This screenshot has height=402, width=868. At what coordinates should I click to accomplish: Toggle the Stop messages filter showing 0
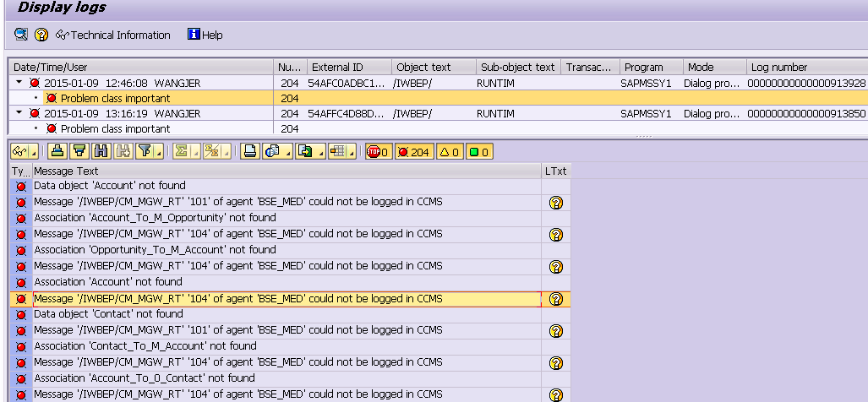coord(378,151)
